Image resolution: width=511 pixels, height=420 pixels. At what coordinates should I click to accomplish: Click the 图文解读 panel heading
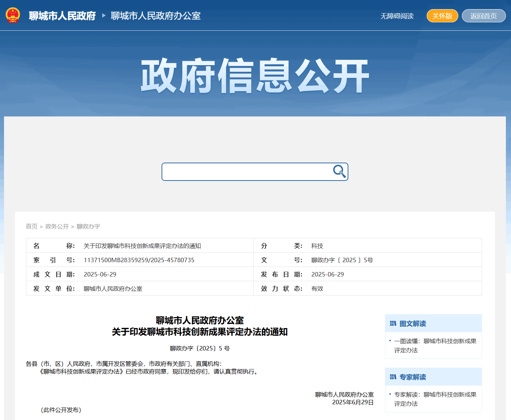point(412,324)
